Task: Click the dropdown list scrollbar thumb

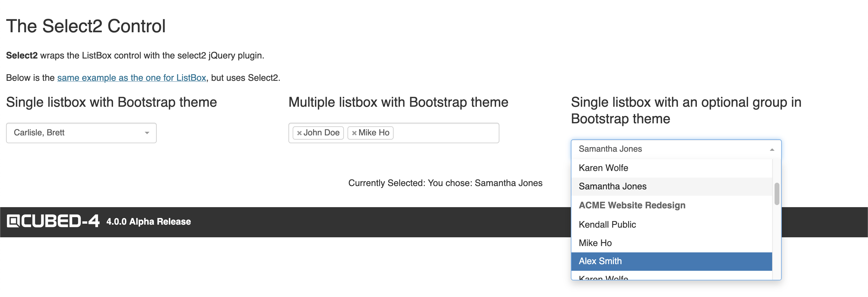Action: (777, 194)
